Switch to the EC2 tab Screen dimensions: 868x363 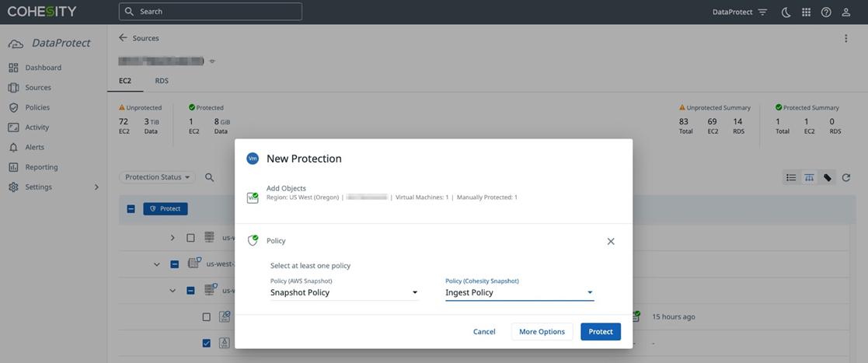(125, 81)
